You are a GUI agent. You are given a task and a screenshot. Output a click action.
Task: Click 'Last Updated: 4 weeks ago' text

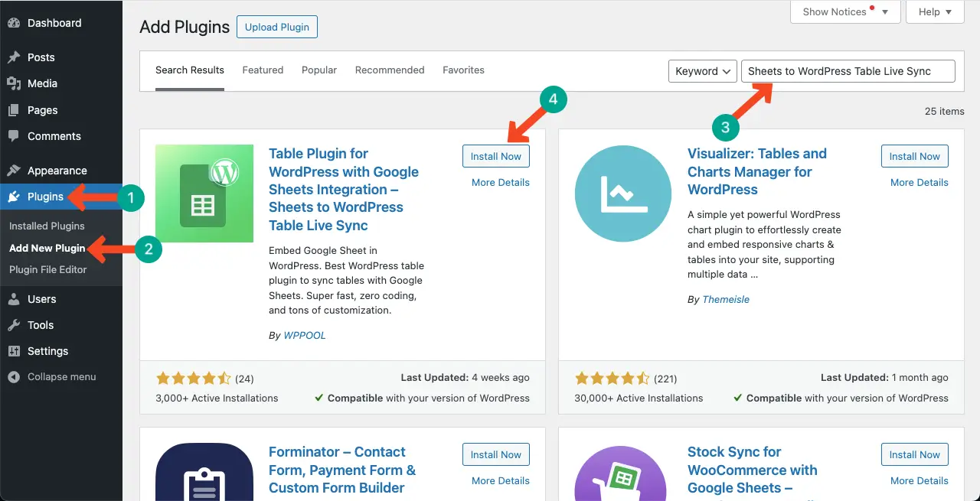pyautogui.click(x=465, y=378)
